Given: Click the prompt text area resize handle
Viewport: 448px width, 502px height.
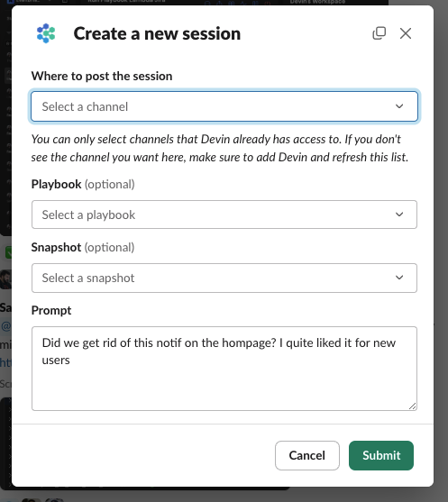Looking at the screenshot, I should click(x=413, y=406).
